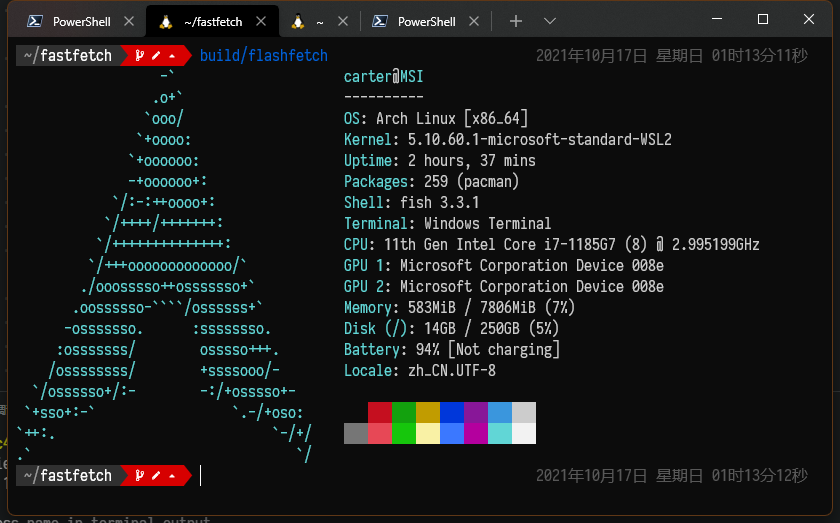This screenshot has height=523, width=840.
Task: Click the dark gray color block
Action: 356,434
